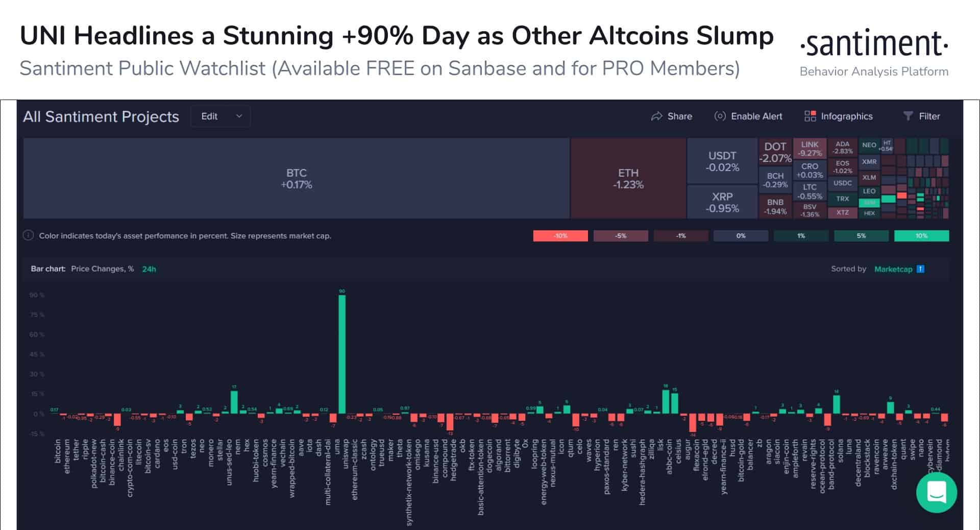The width and height of the screenshot is (980, 530).
Task: Open the chat support bubble
Action: pos(937,493)
